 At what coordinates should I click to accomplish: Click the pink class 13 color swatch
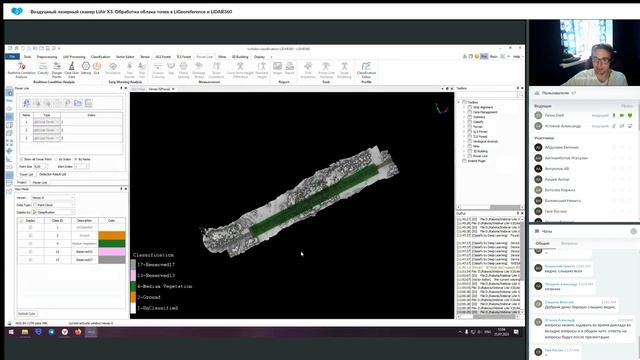(112, 252)
